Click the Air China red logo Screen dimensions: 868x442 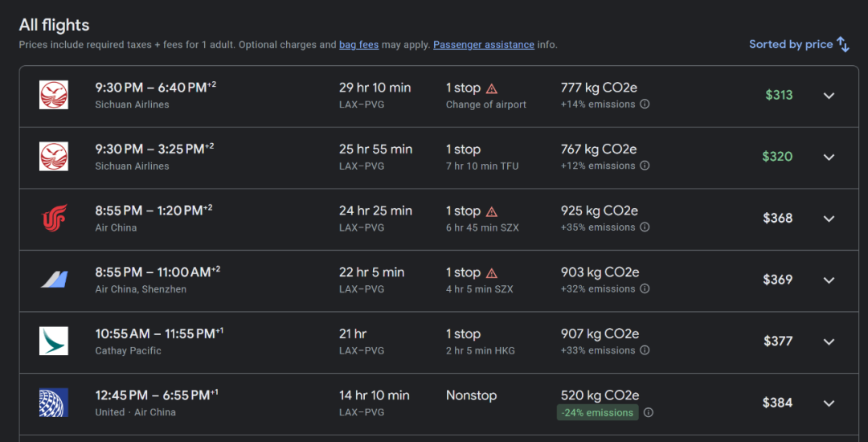click(54, 218)
